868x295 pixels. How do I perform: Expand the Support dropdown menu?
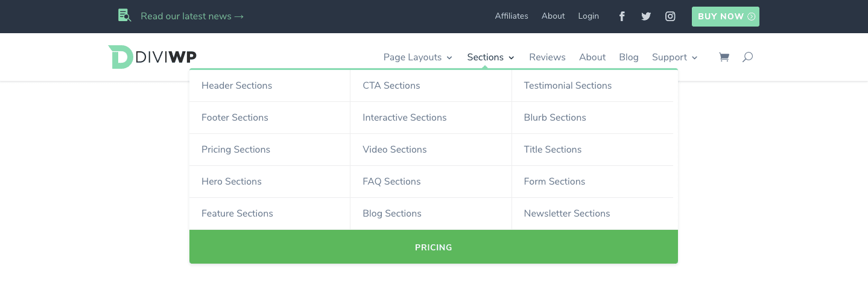point(675,57)
